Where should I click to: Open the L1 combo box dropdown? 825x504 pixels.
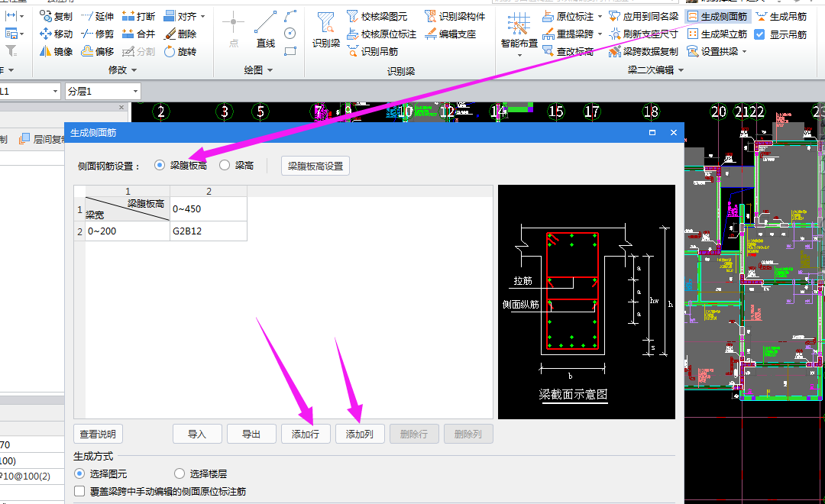click(x=55, y=91)
